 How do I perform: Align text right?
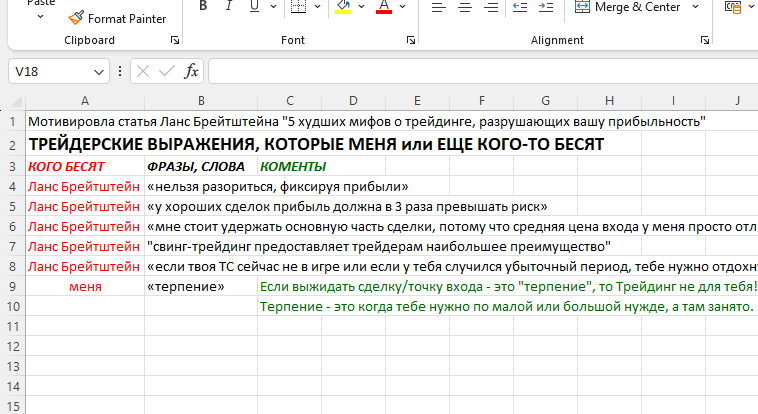point(491,7)
